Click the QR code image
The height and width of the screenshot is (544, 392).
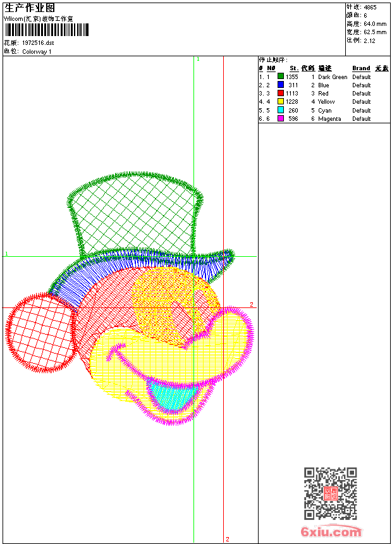(330, 493)
